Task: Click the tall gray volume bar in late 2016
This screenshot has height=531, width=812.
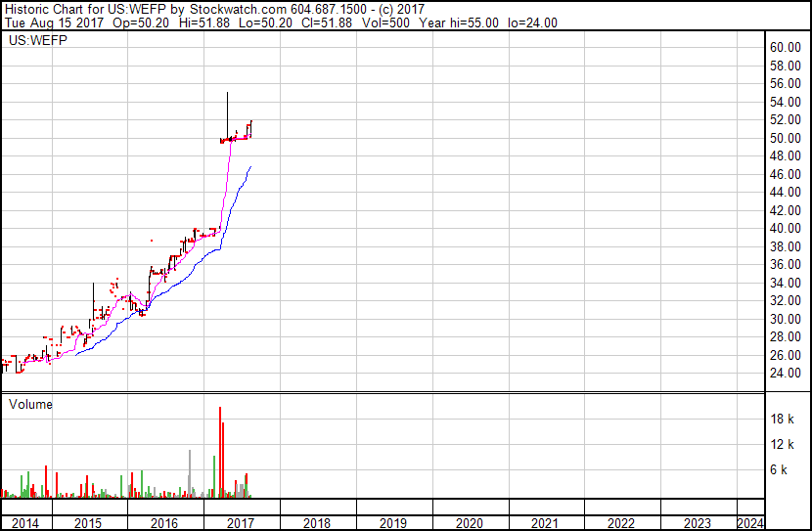Action: coord(190,474)
